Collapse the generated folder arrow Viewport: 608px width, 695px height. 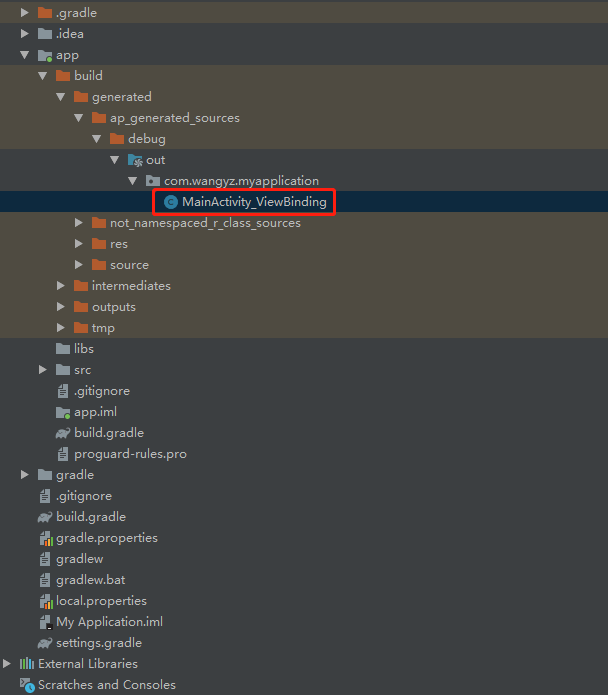[61, 97]
